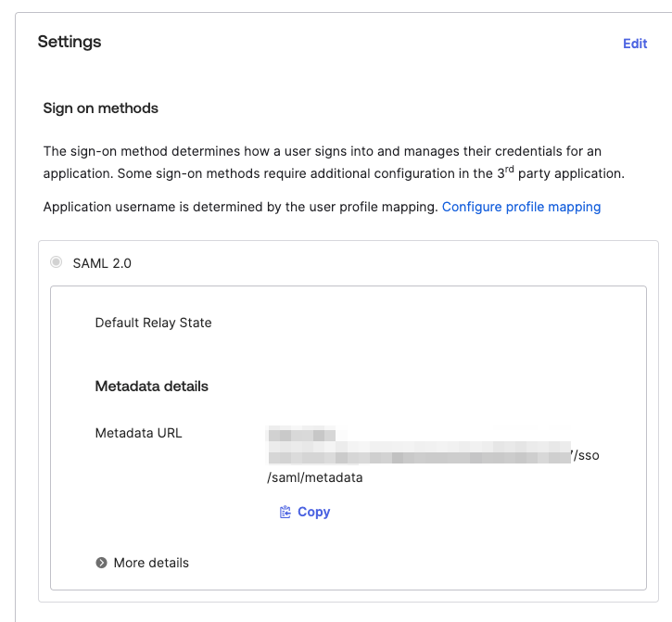Click the Settings heading
Screen dimensions: 672x622
70,42
